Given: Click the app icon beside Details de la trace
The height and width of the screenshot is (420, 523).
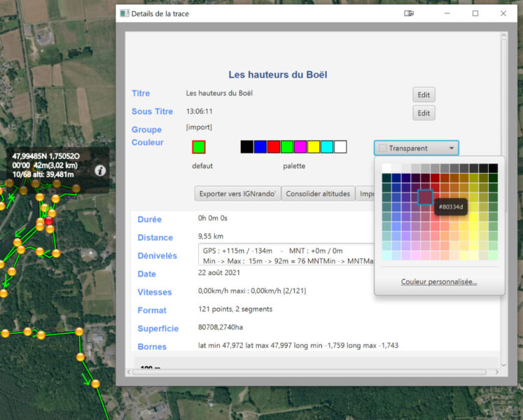Looking at the screenshot, I should click(x=125, y=13).
